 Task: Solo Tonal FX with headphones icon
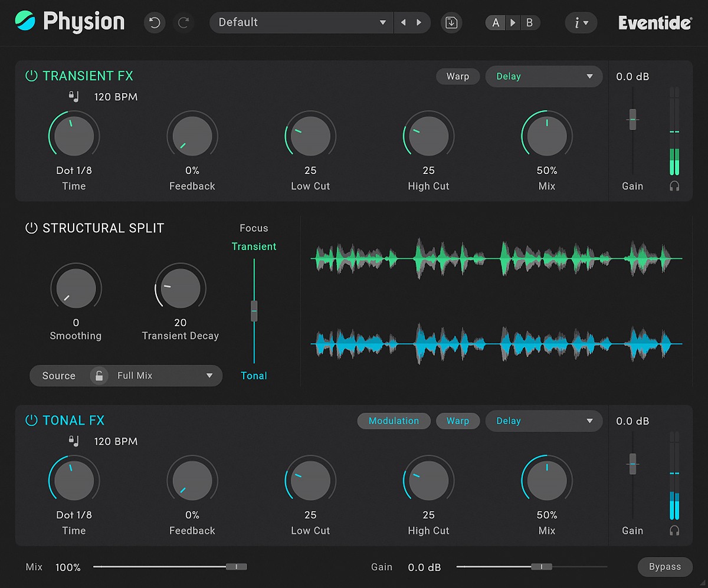[674, 531]
